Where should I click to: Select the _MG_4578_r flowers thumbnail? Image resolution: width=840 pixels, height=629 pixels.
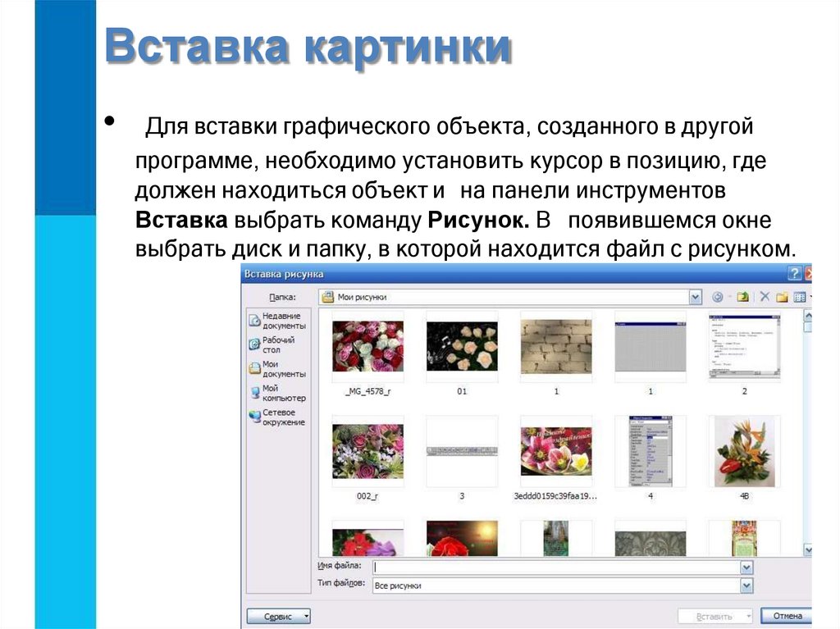click(x=368, y=346)
